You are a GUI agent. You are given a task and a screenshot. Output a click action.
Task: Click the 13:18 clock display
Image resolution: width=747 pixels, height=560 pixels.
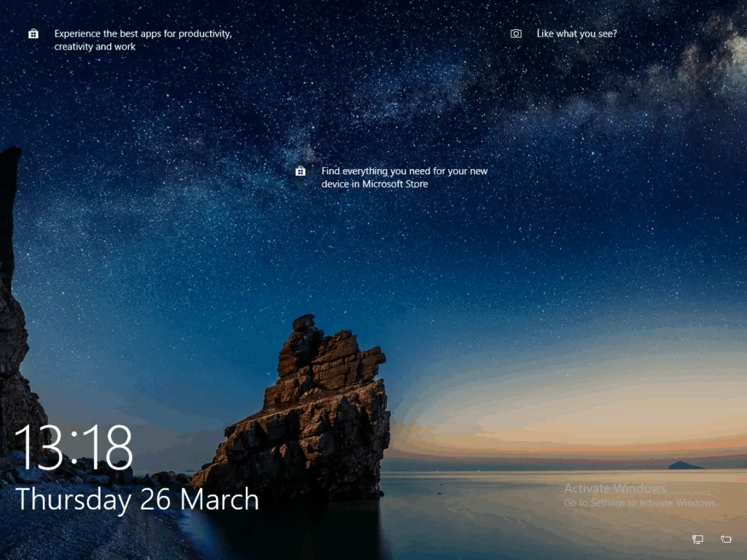coord(75,446)
